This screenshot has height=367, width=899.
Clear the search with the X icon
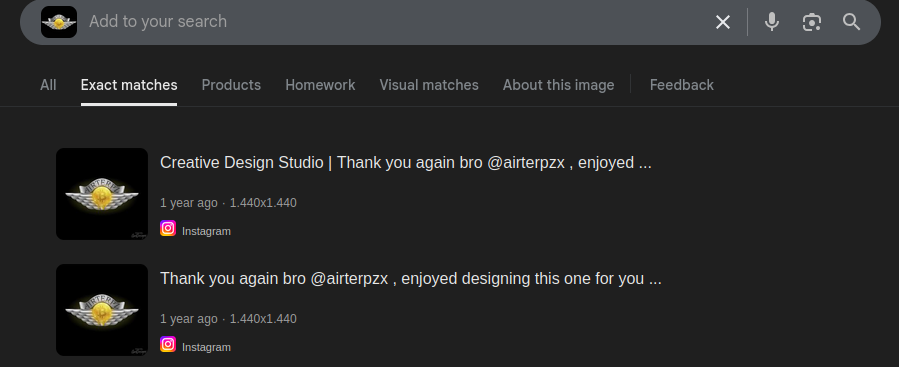tap(722, 22)
